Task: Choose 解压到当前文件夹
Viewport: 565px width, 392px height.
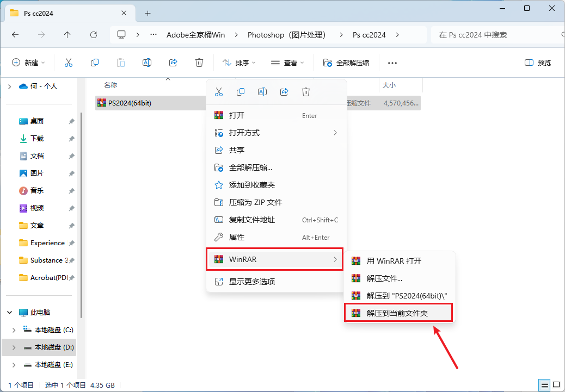Action: (398, 313)
